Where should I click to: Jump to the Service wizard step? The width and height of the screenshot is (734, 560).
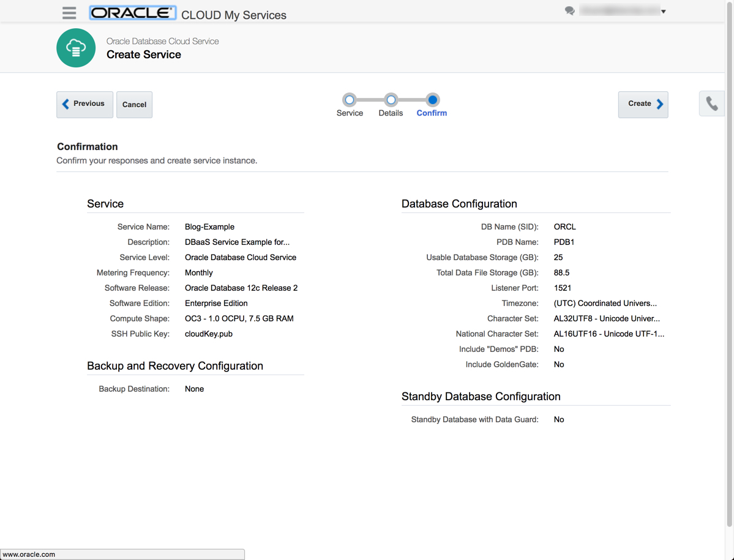click(x=350, y=100)
